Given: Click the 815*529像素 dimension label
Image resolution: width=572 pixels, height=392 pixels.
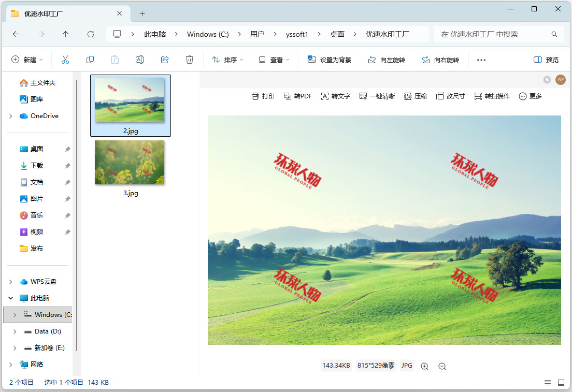Looking at the screenshot, I should coord(376,366).
